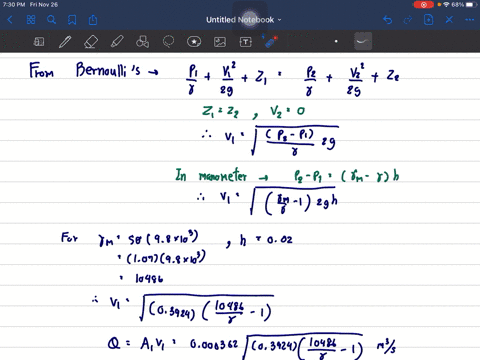
Task: Tap the red screen recording indicator
Action: (423, 5)
